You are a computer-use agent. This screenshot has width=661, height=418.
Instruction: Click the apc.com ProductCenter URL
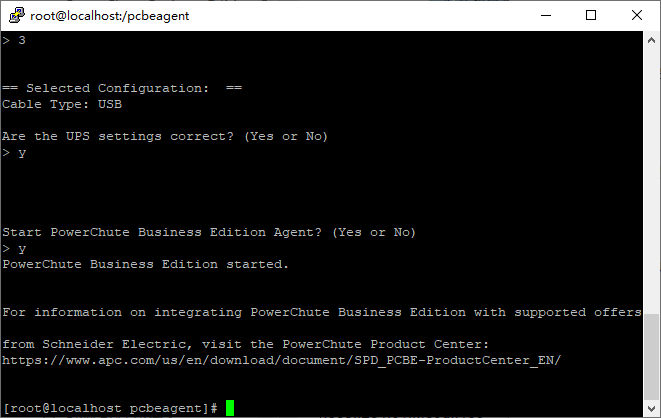282,360
